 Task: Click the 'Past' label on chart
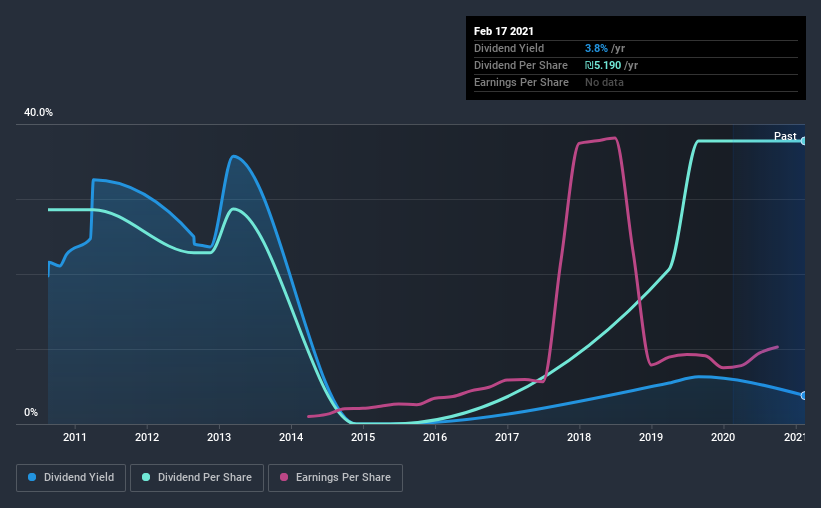785,136
